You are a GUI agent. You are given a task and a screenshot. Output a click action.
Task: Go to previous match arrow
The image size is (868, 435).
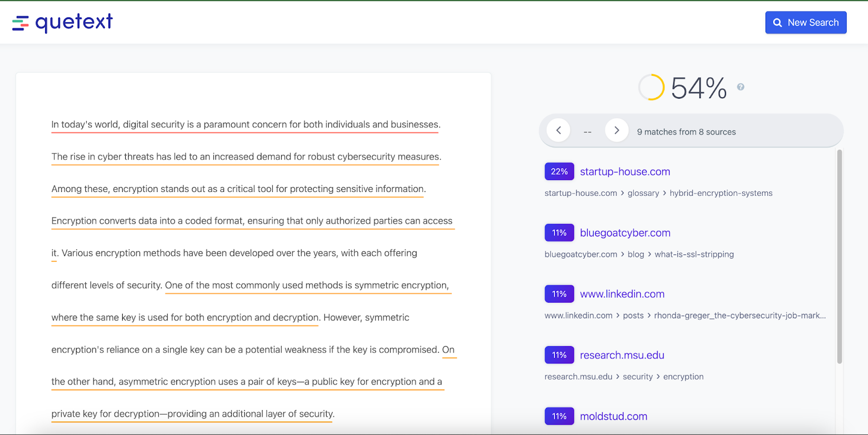(558, 131)
